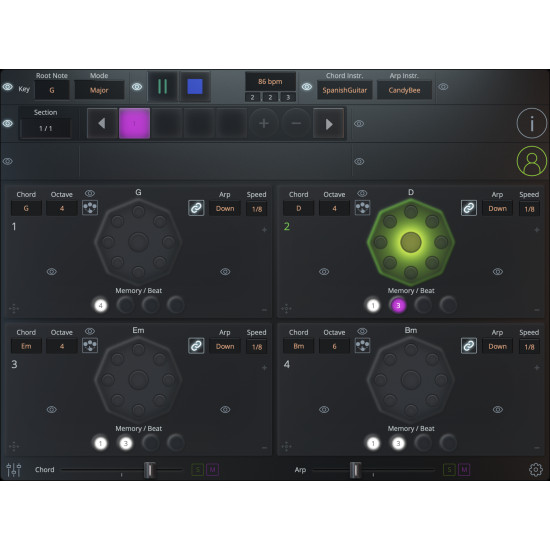
Task: Click the Section 1 / 1 field
Action: [46, 128]
